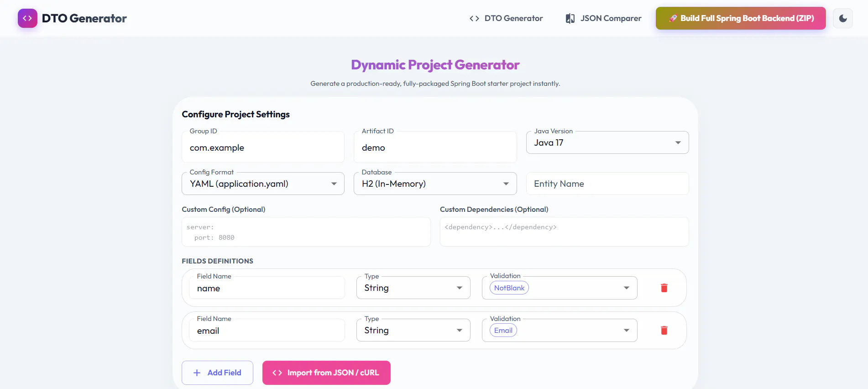Click the DTO Generator logo icon
Image resolution: width=868 pixels, height=389 pixels.
pyautogui.click(x=27, y=18)
